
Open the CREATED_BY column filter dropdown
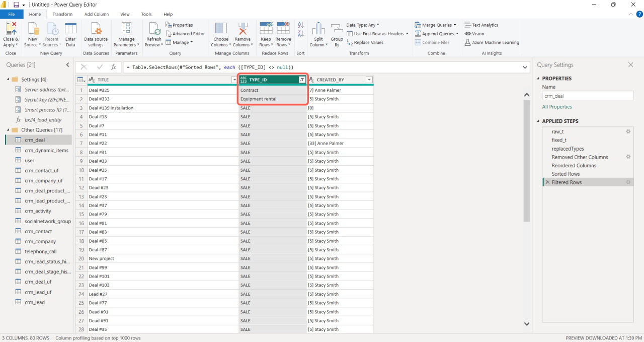(x=369, y=79)
